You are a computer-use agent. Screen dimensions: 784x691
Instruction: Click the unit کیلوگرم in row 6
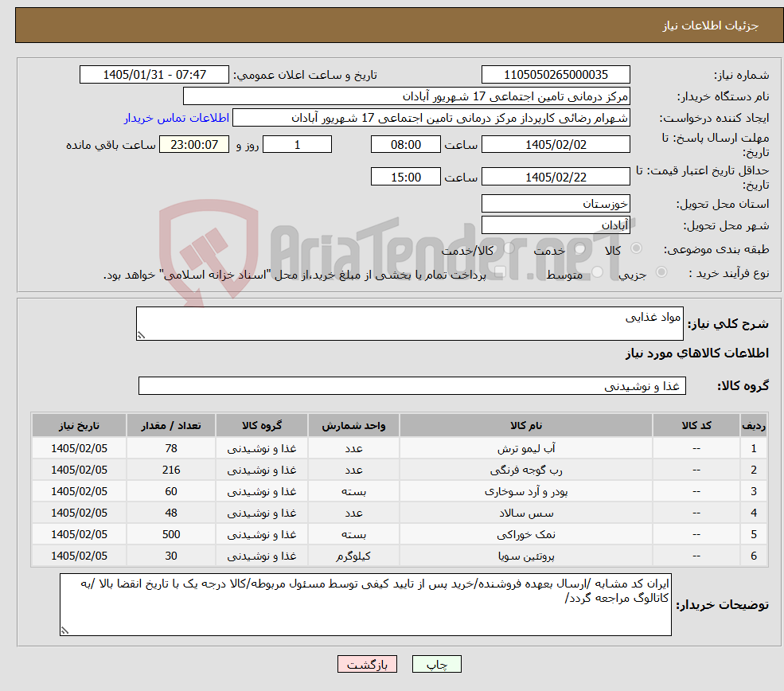[x=353, y=556]
